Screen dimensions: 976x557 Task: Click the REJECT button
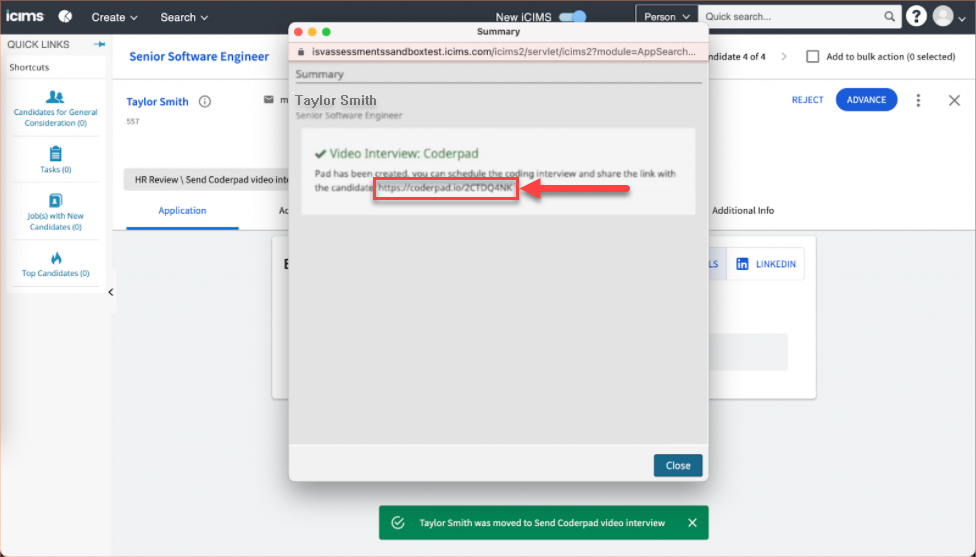pyautogui.click(x=807, y=100)
